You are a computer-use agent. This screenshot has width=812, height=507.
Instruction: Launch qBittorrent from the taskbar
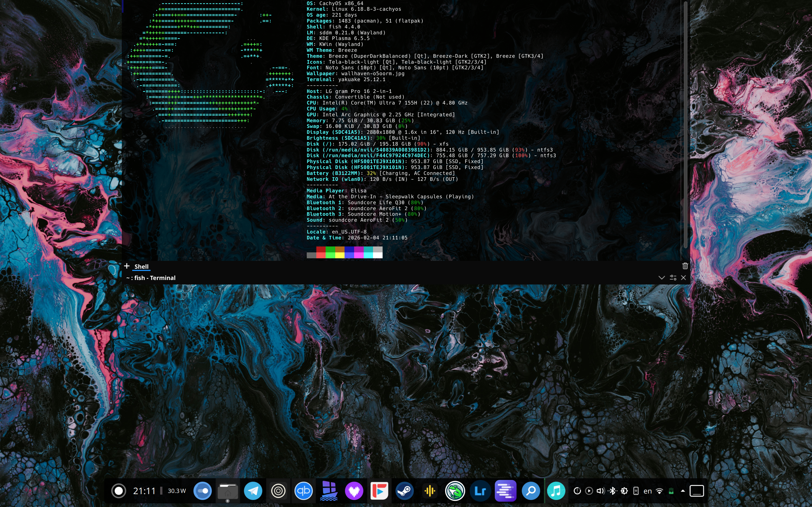pyautogui.click(x=303, y=491)
